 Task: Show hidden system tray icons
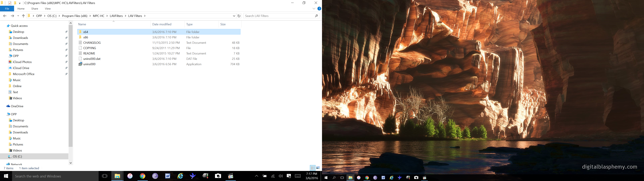256,176
